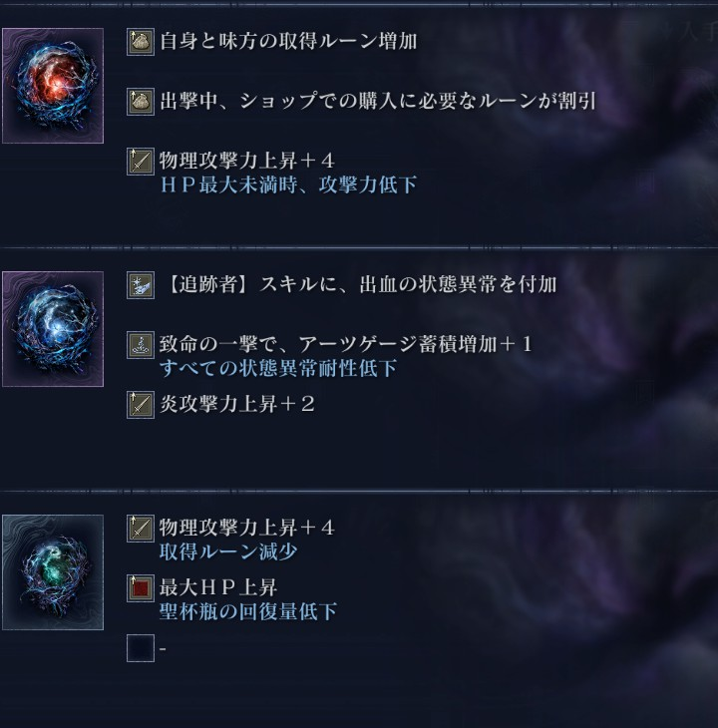Click the 【追跡者】スキルに出血 effect text
This screenshot has width=718, height=728.
[x=358, y=284]
